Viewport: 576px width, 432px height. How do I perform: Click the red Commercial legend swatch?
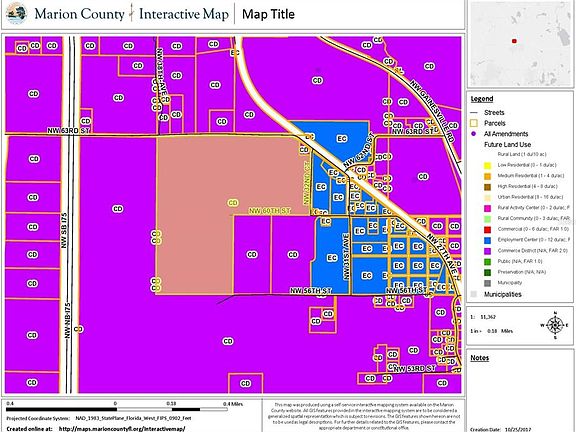pyautogui.click(x=487, y=229)
